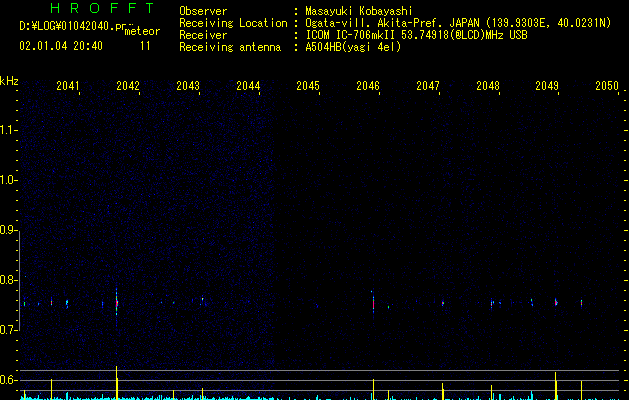Click the yellow power spike at 2046
The height and width of the screenshot is (400, 629).
coord(373,389)
